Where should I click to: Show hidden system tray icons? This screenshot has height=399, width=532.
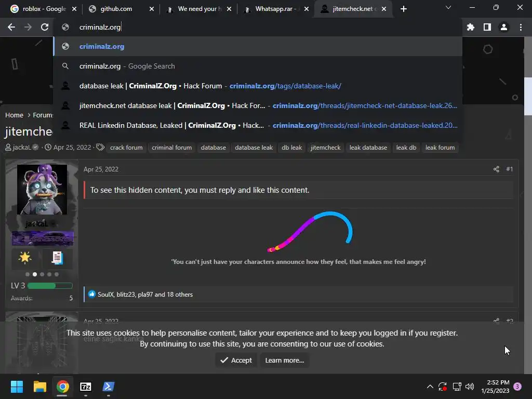point(430,387)
